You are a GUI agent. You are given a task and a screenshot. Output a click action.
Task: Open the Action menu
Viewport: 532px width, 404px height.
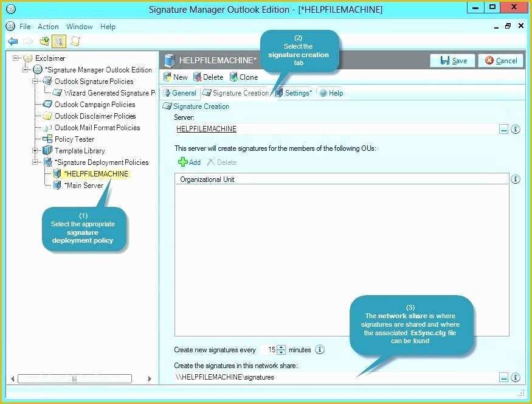pos(48,27)
